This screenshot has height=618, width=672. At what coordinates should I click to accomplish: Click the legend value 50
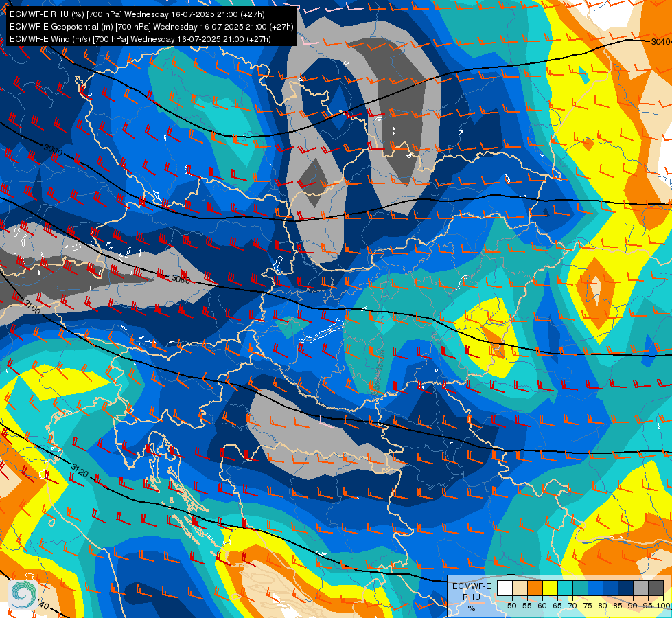click(x=511, y=606)
